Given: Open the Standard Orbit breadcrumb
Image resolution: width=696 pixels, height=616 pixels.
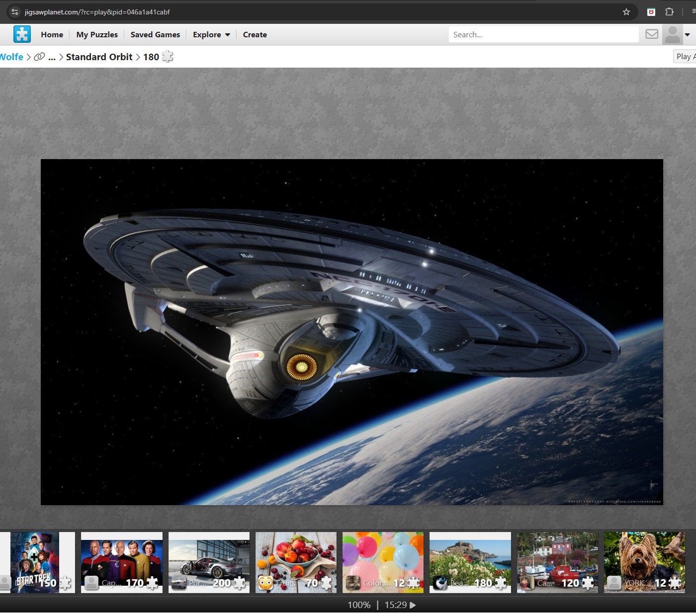Looking at the screenshot, I should [x=99, y=57].
